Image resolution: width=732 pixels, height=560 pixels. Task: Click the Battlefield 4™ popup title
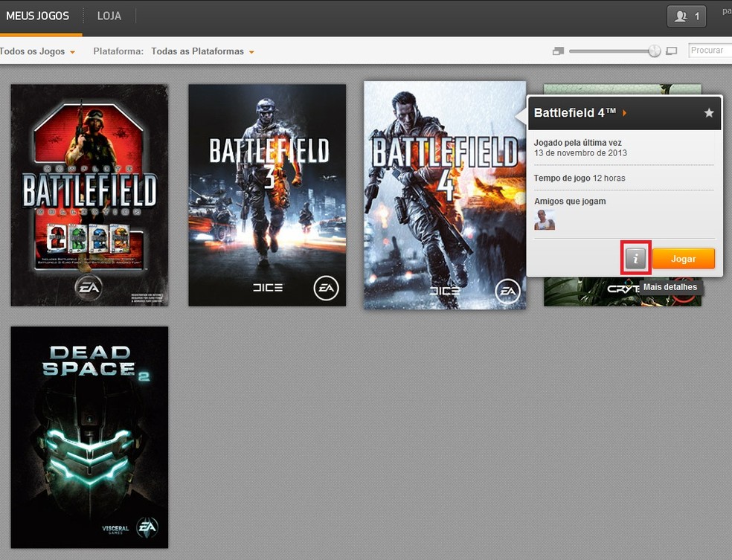pyautogui.click(x=575, y=112)
